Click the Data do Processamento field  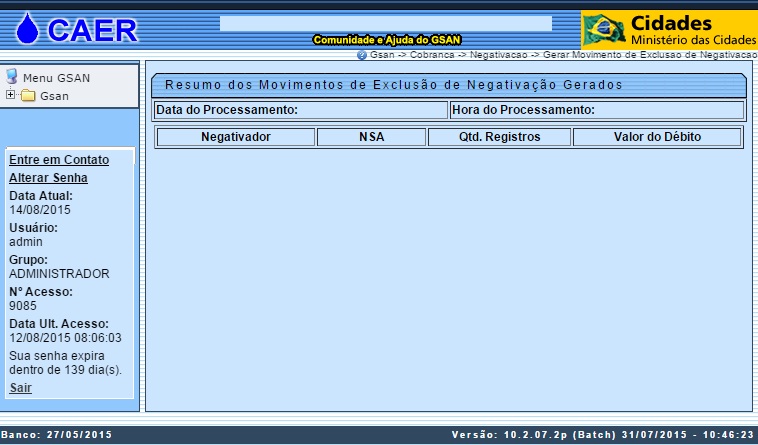point(300,110)
